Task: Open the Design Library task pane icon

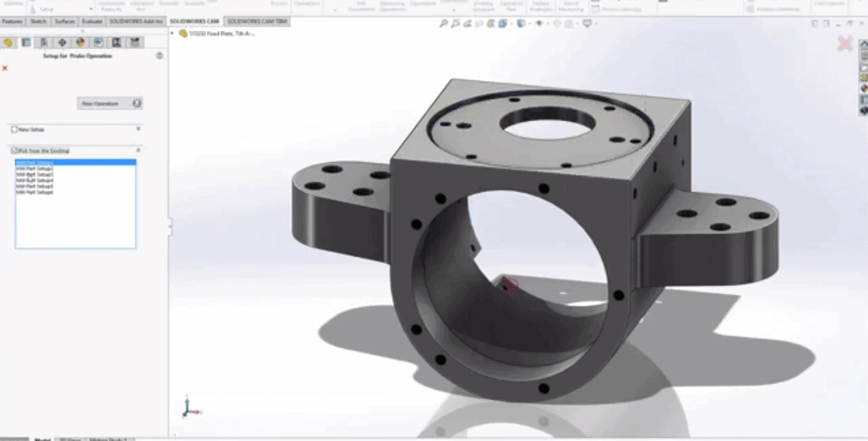Action: pyautogui.click(x=864, y=56)
